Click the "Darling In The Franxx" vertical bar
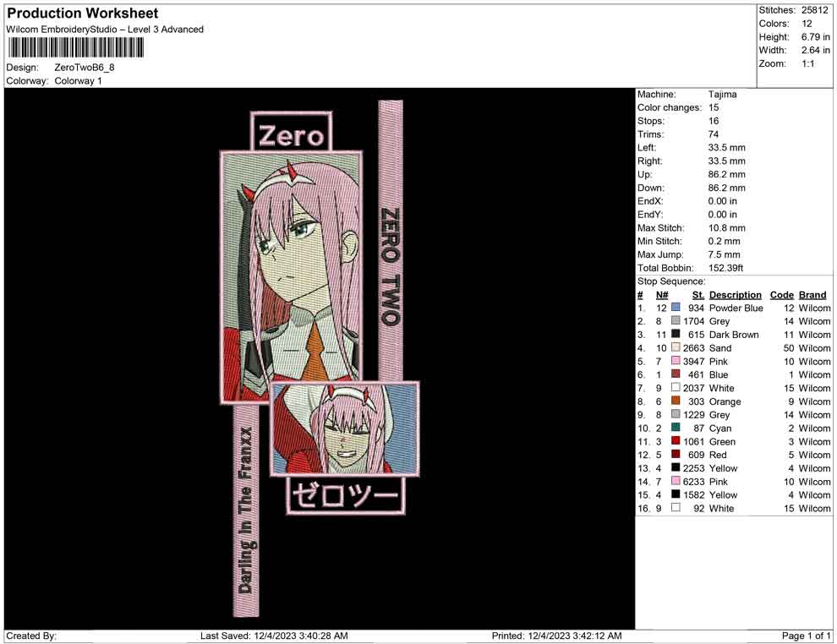This screenshot has height=644, width=837. (246, 510)
